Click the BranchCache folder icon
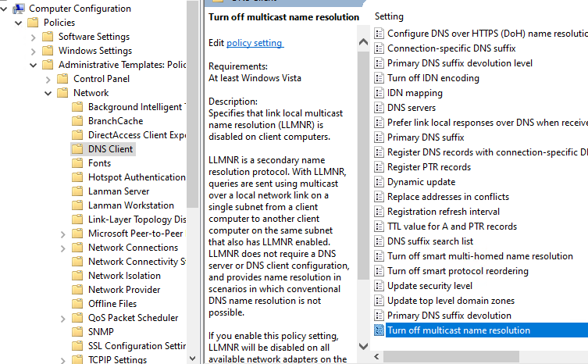 pyautogui.click(x=77, y=121)
